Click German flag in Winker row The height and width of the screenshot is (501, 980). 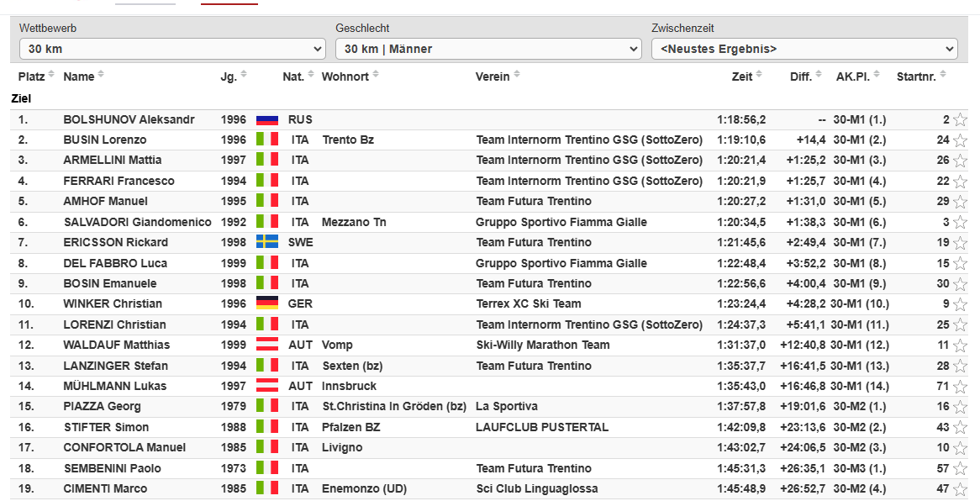(266, 303)
